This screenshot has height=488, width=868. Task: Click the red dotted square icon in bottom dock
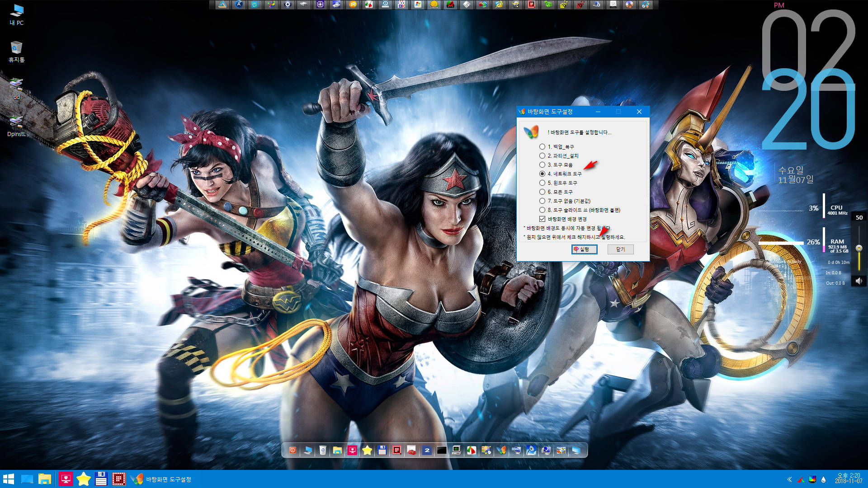point(397,450)
